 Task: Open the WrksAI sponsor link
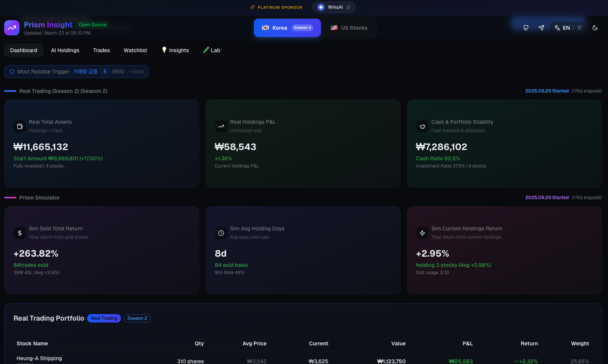[334, 7]
